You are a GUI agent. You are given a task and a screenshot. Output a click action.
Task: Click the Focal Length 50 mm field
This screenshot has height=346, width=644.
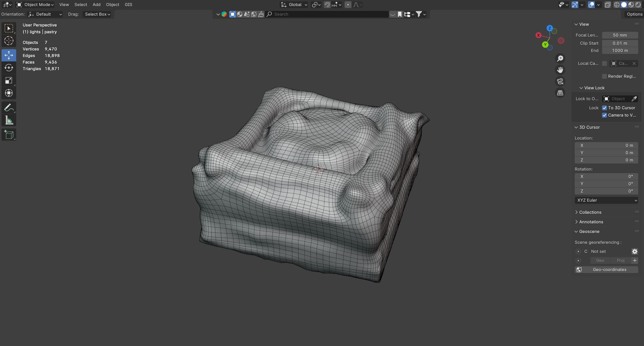(620, 35)
